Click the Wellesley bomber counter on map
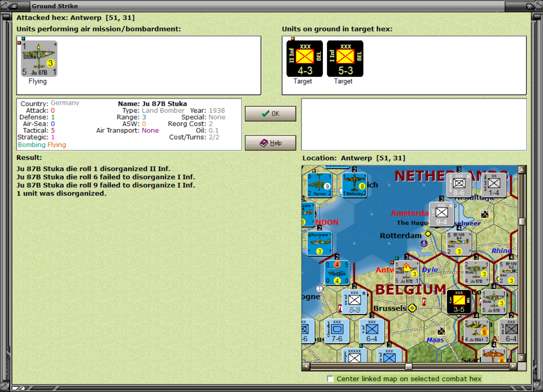Screen dimensions: 543x392 click(x=354, y=185)
